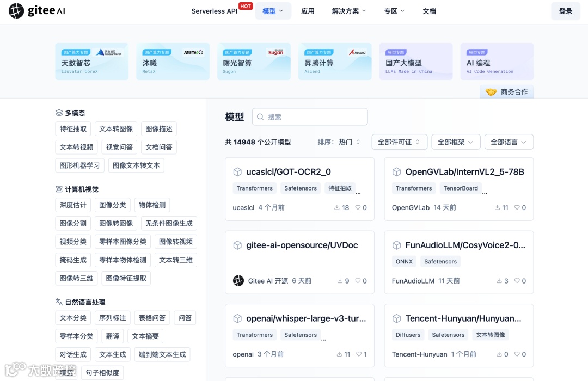Click the 多模态 layers icon
This screenshot has height=381, width=588.
tap(59, 113)
